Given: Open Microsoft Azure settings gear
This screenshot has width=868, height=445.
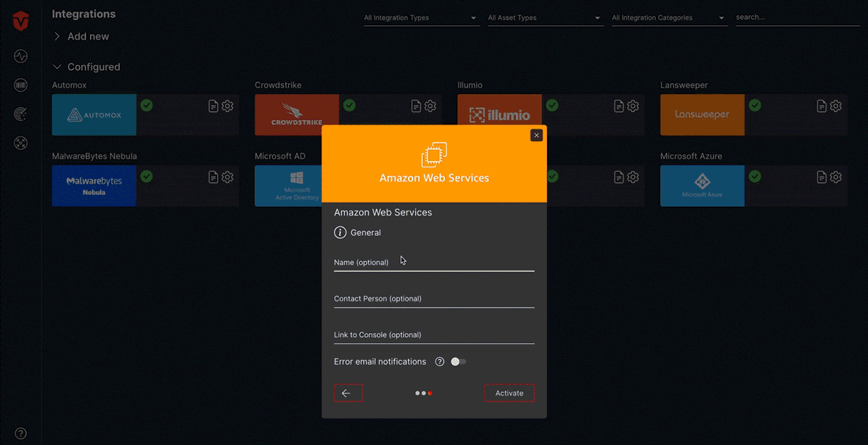Looking at the screenshot, I should (836, 177).
